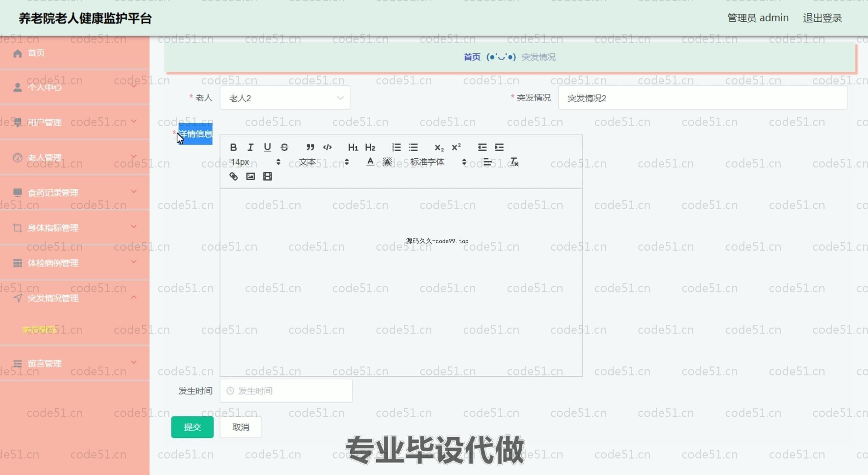Expand the 体检病例管理 sidebar menu
The image size is (868, 475).
(74, 263)
